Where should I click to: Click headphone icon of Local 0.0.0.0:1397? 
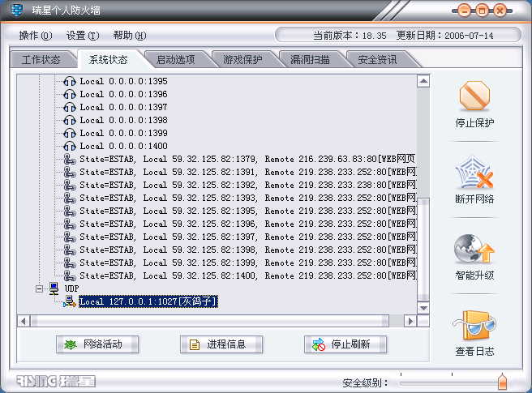pos(70,107)
